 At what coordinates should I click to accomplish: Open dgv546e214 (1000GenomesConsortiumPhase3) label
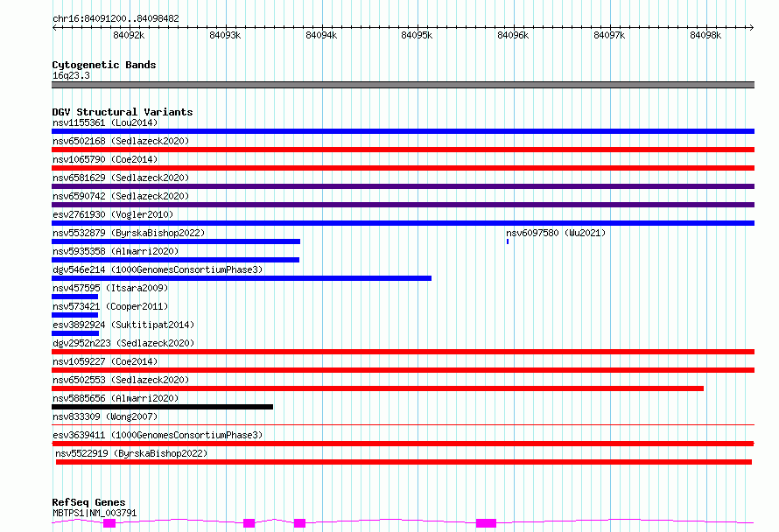tap(158, 269)
